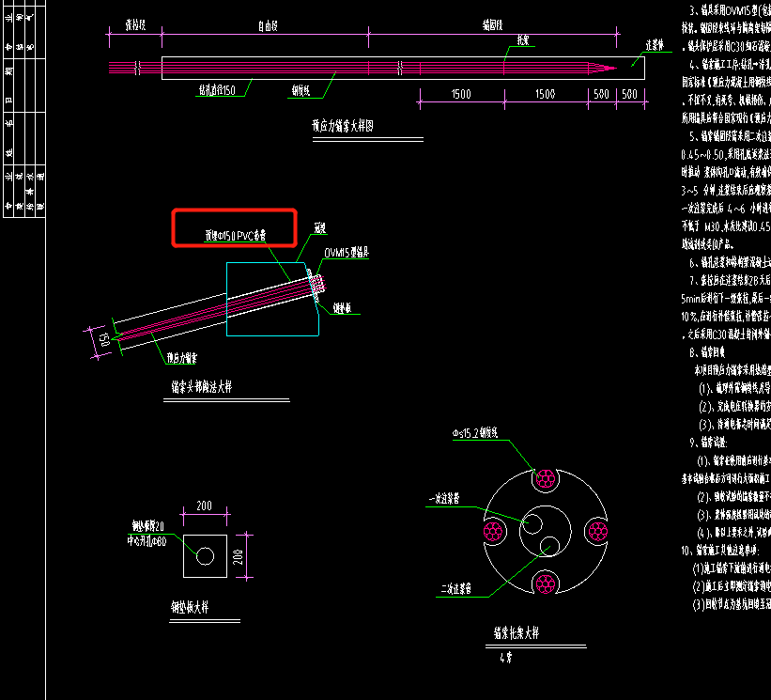The width and height of the screenshot is (771, 700).
Task: Click the center hole of steel pad plate
Action: point(204,555)
